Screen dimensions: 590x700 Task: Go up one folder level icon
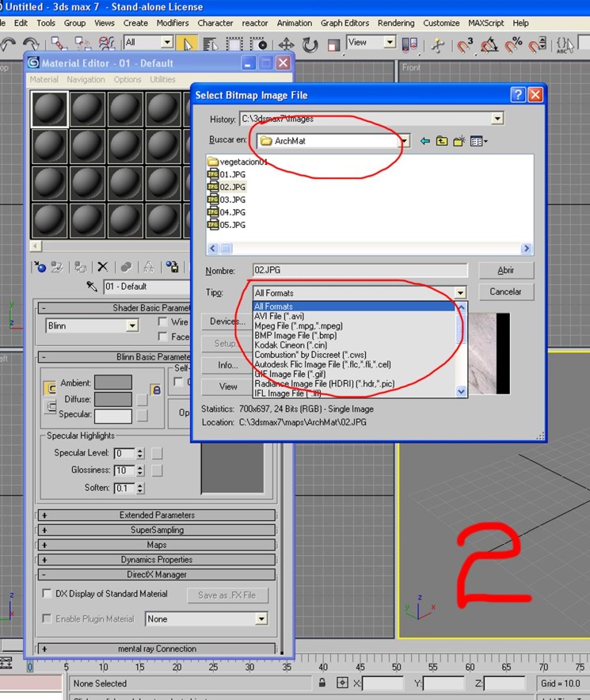442,141
